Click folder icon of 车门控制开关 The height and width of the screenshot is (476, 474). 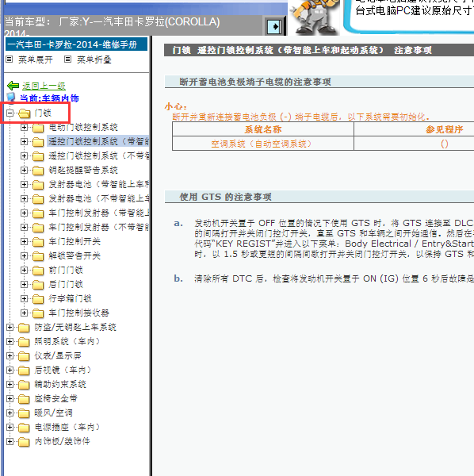38,242
